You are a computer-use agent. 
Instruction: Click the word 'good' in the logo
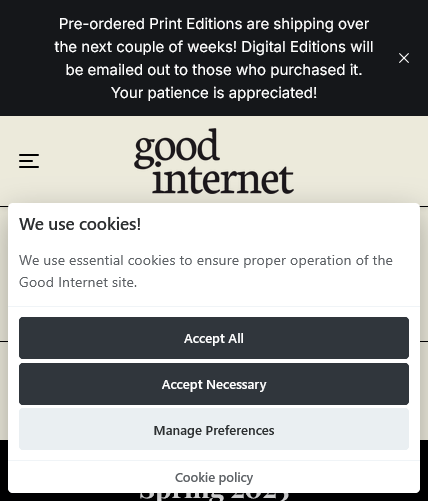(x=177, y=148)
